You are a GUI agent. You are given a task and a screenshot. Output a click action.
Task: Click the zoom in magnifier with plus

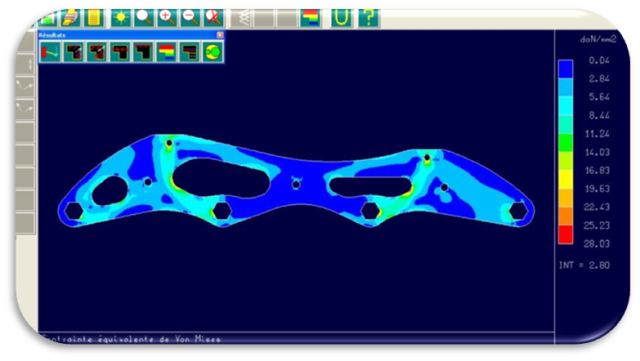[x=167, y=18]
